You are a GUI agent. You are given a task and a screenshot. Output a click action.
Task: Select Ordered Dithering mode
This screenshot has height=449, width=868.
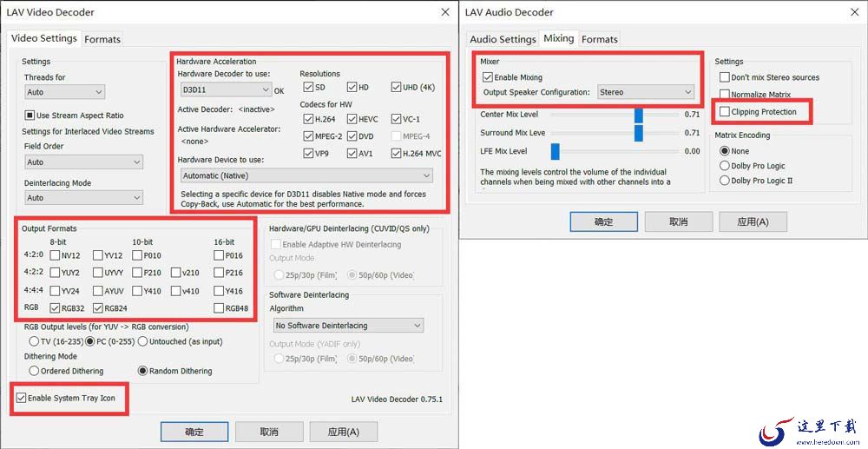pyautogui.click(x=34, y=371)
